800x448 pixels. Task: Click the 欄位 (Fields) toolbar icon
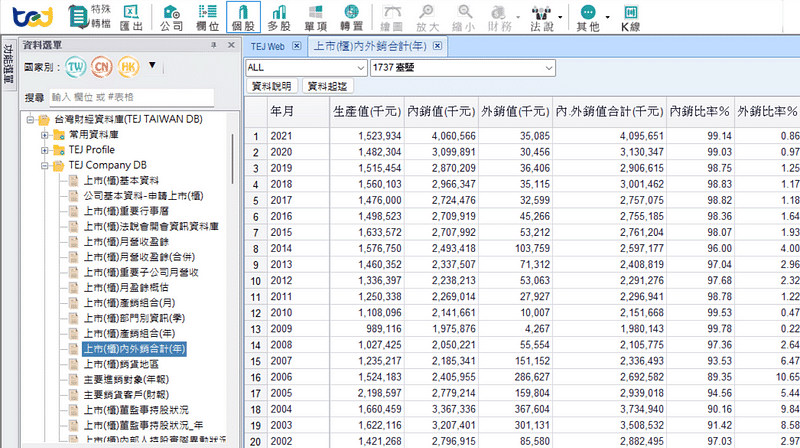pyautogui.click(x=208, y=17)
